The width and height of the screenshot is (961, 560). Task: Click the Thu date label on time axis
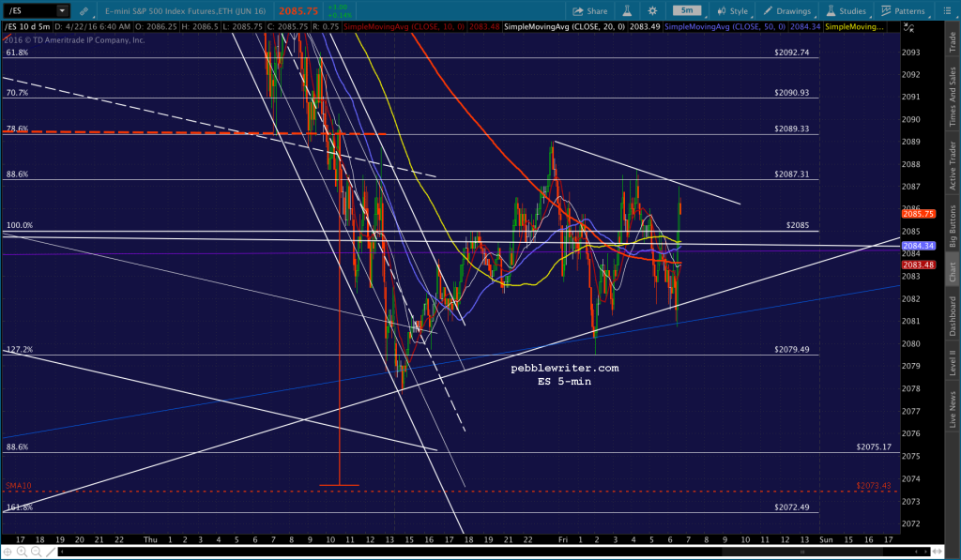150,539
